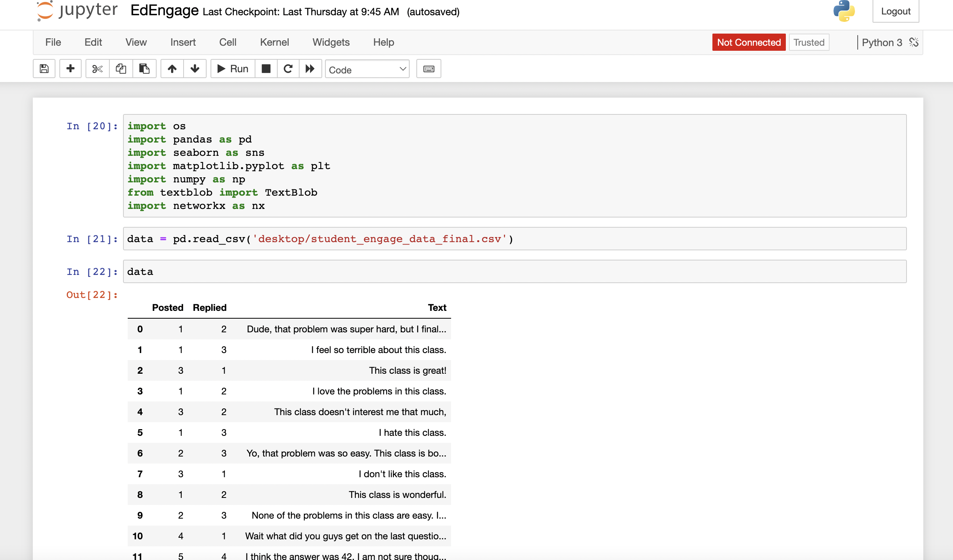Viewport: 953px width, 560px height.
Task: Open the Code cell type dropdown
Action: [x=367, y=70]
